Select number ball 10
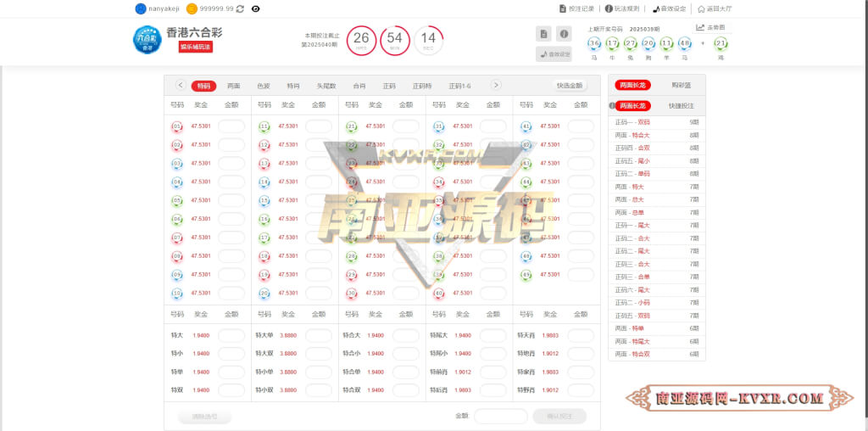Image resolution: width=868 pixels, height=431 pixels. point(176,293)
